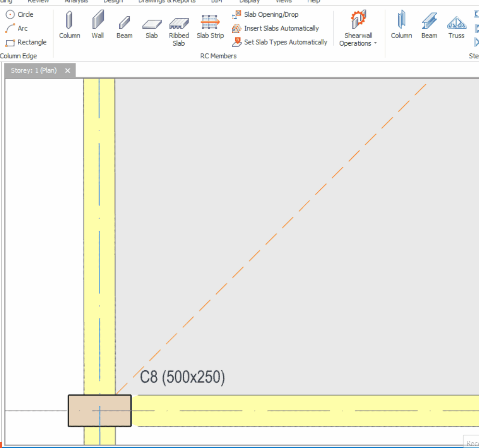The height and width of the screenshot is (448, 479).
Task: Pick the RC Column tool
Action: tap(70, 26)
